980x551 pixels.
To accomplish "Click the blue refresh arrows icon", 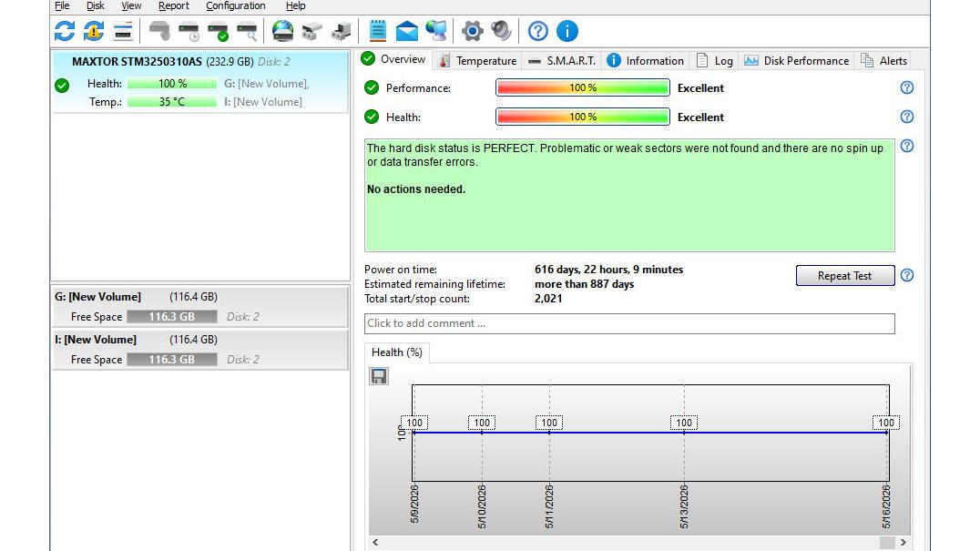I will pos(65,31).
